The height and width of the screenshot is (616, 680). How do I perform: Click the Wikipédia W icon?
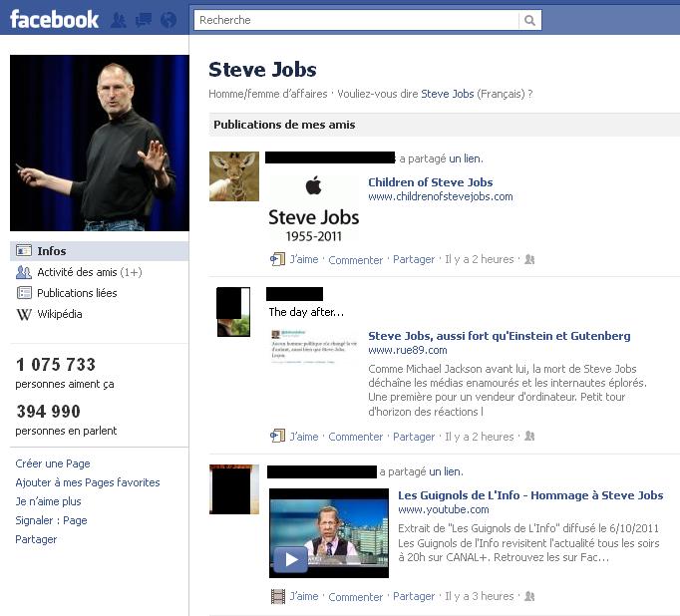(x=24, y=314)
